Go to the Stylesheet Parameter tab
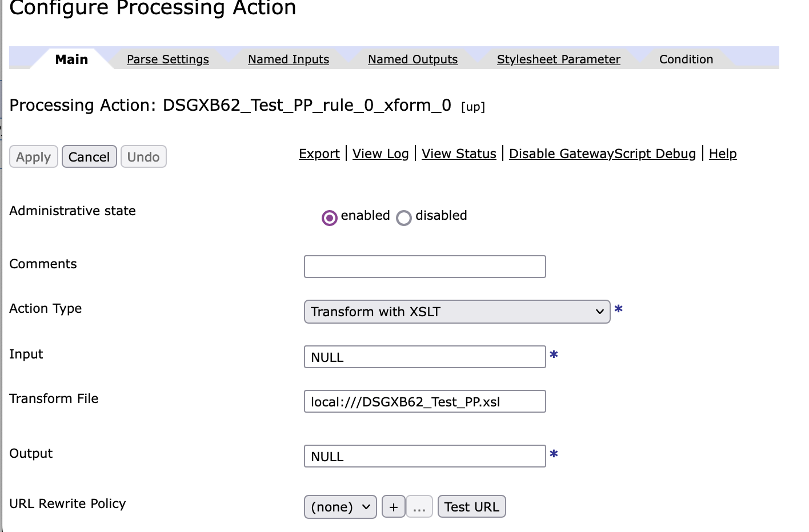 [559, 59]
